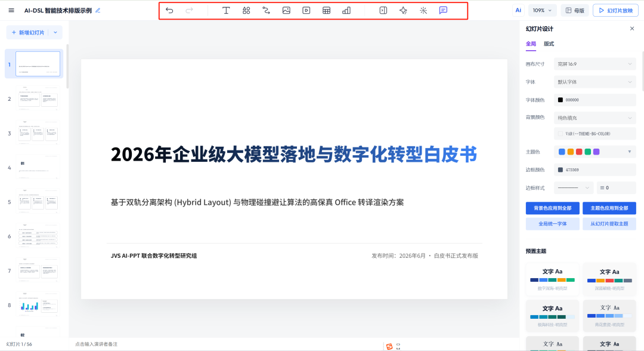Pick the orange theme color swatch
Image resolution: width=644 pixels, height=351 pixels.
pos(571,152)
